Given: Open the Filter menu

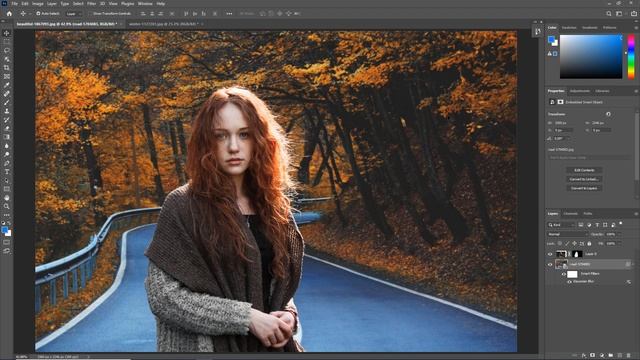Looking at the screenshot, I should pos(91,4).
